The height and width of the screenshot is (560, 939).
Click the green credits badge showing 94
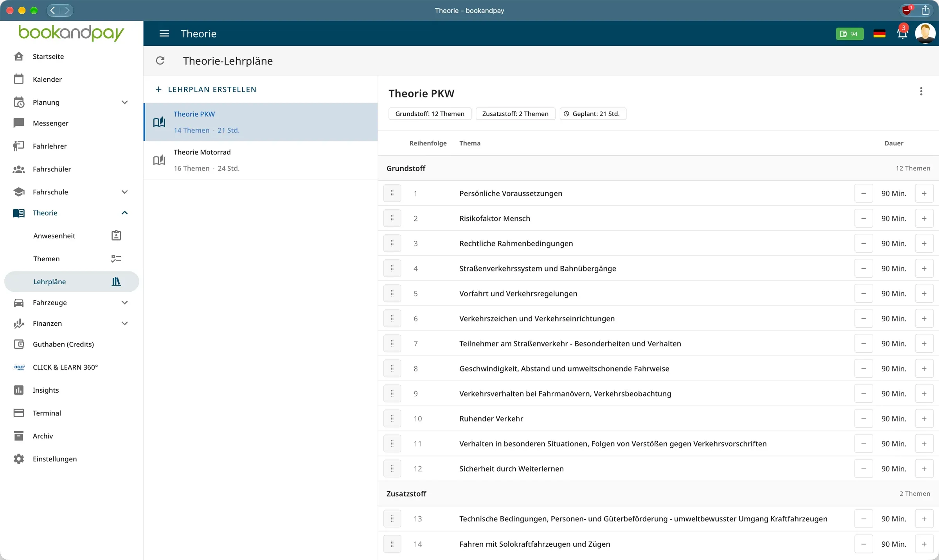849,34
